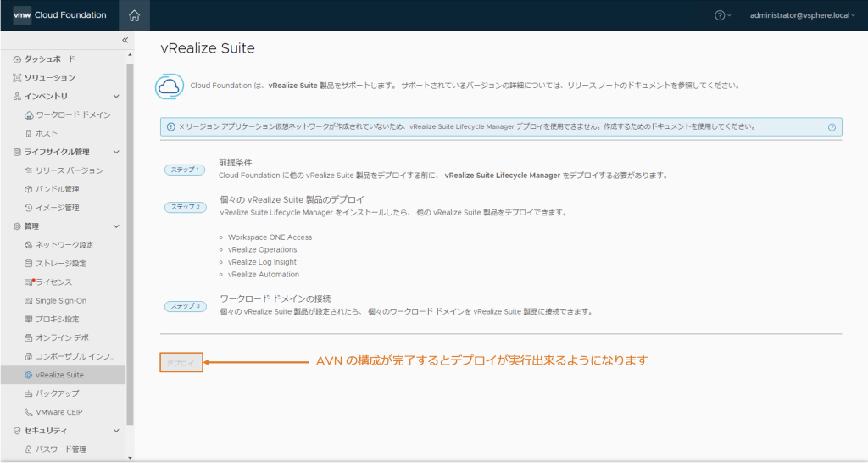Open ホスト page
Screen dimensions: 868x463
click(x=47, y=133)
